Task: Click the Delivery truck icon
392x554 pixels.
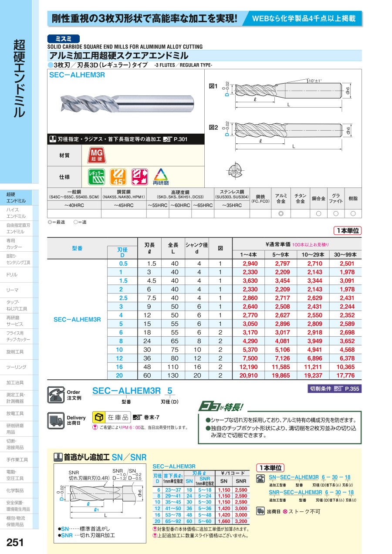Action: [55, 420]
